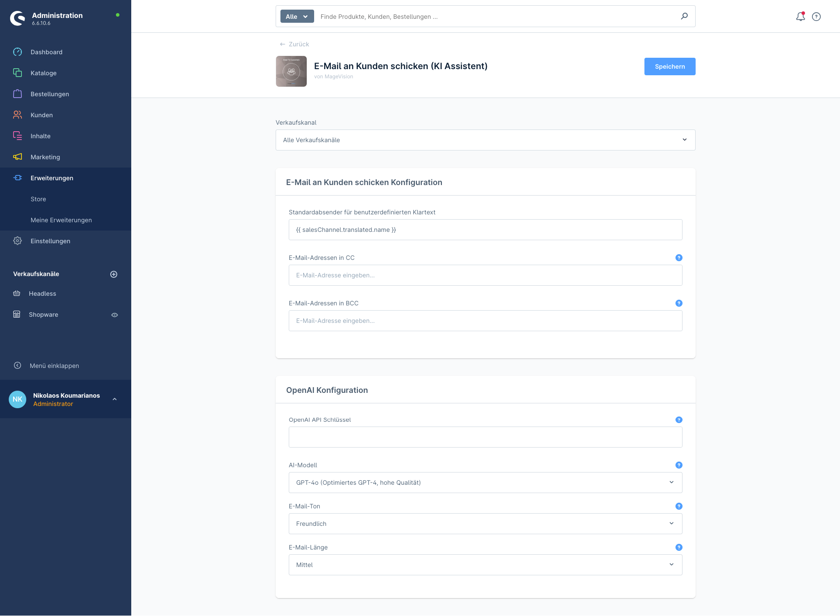Add a sales channel with the plus icon
840x616 pixels.
pyautogui.click(x=114, y=274)
